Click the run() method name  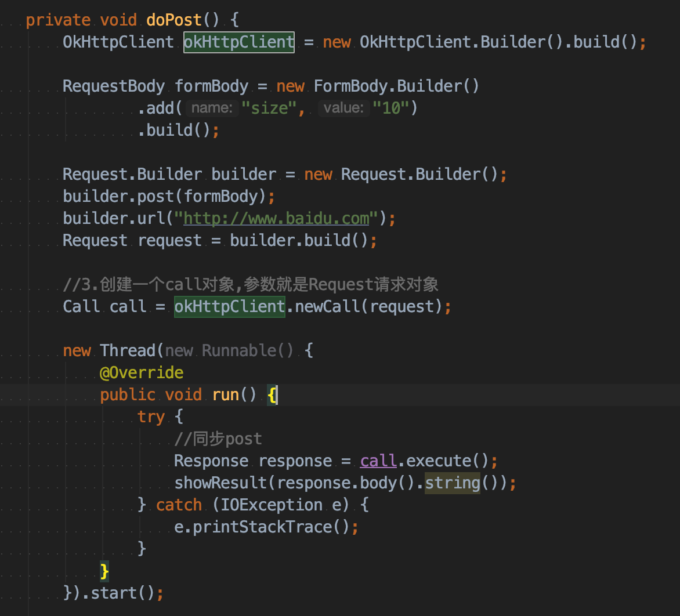226,394
